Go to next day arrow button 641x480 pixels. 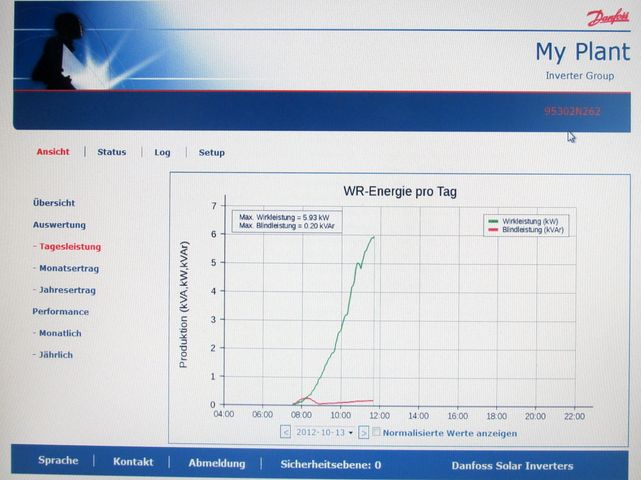[363, 432]
